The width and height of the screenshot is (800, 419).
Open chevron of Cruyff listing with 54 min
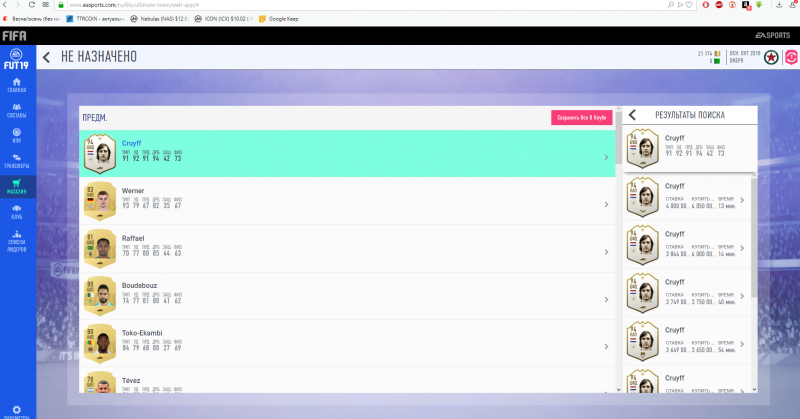click(742, 344)
